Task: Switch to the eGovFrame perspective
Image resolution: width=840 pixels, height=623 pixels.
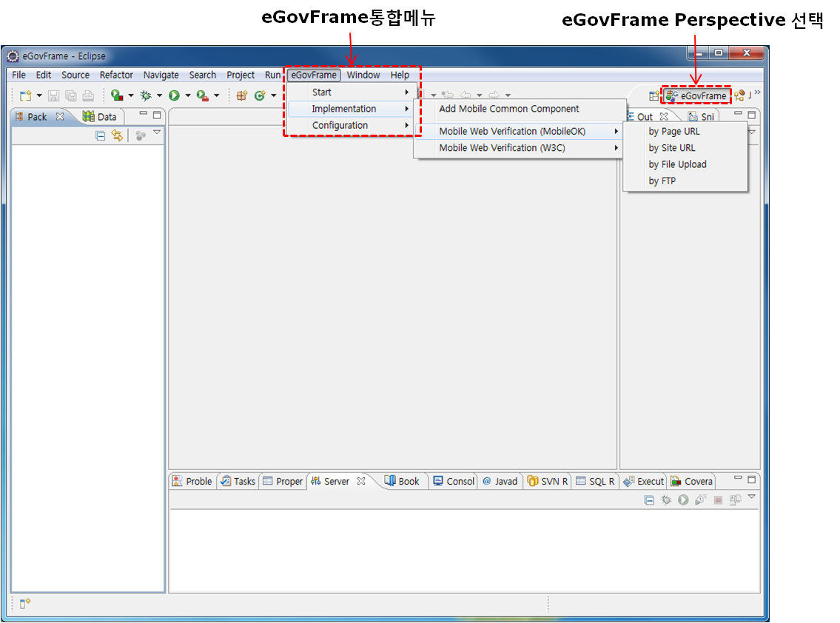Action: [x=696, y=95]
